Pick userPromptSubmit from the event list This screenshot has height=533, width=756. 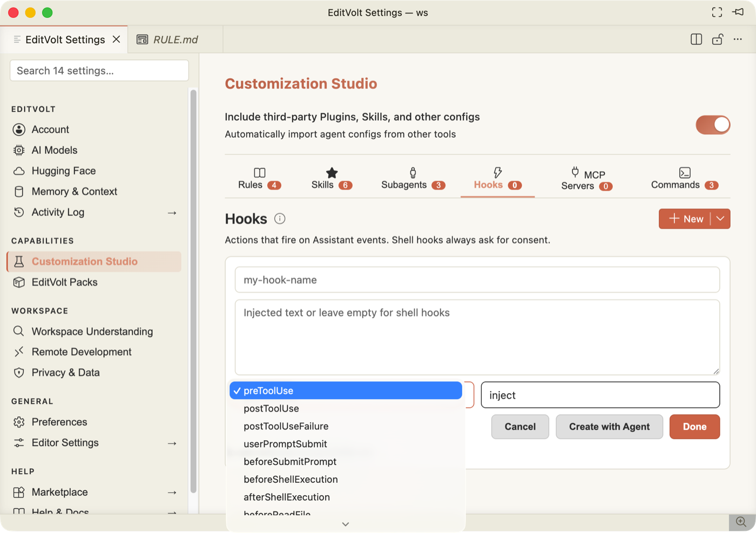point(346,444)
